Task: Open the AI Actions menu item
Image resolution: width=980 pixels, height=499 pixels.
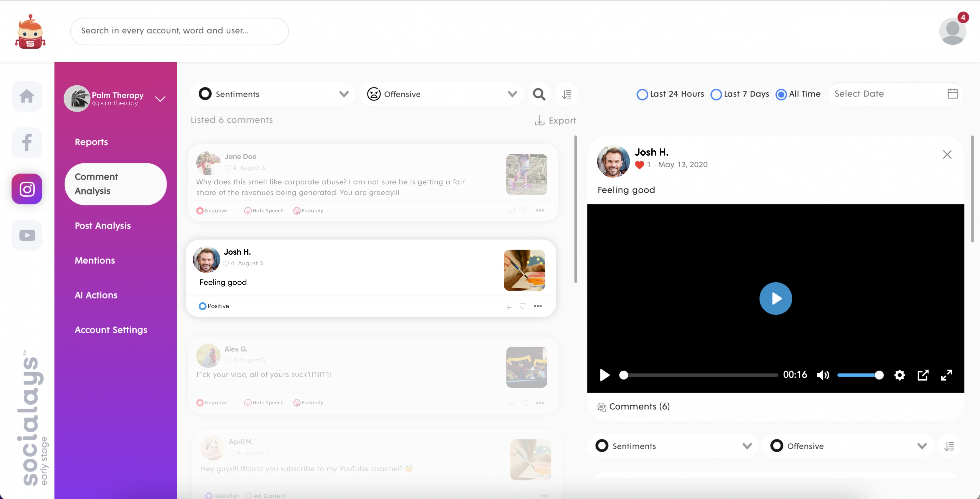Action: coord(96,295)
